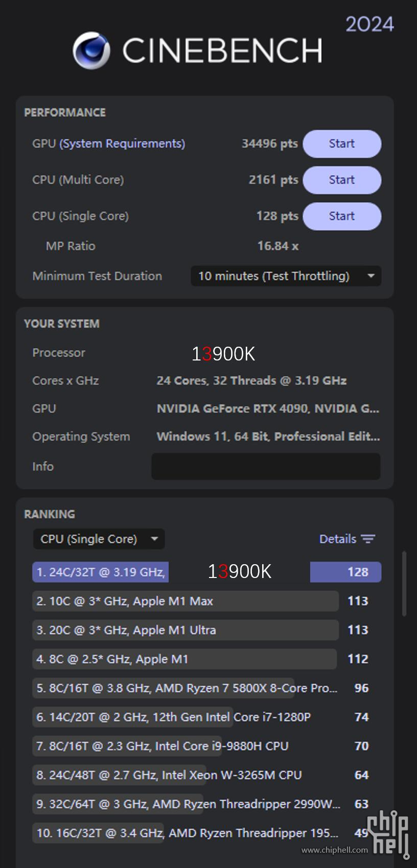Click the Details link in Ranking
Image resolution: width=417 pixels, height=868 pixels.
337,539
